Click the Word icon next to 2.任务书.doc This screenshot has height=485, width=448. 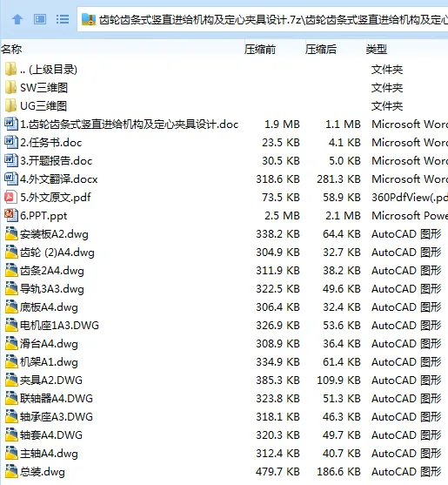point(11,142)
